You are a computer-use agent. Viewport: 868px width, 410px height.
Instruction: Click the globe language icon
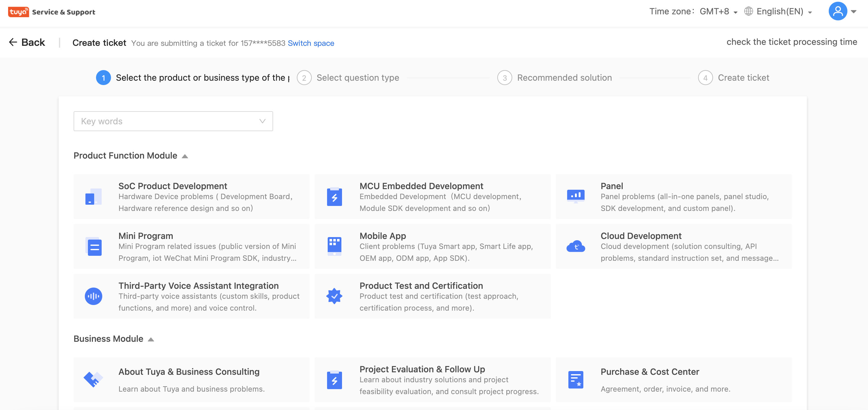pyautogui.click(x=748, y=12)
